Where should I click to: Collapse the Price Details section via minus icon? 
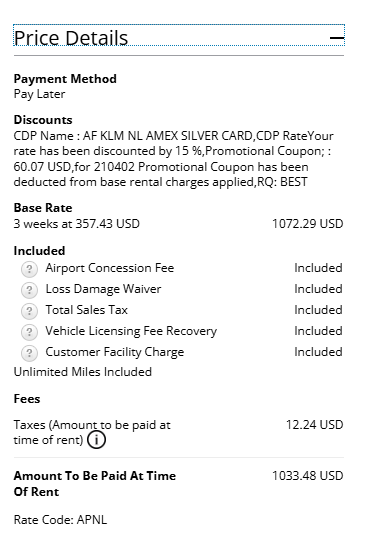(x=337, y=37)
